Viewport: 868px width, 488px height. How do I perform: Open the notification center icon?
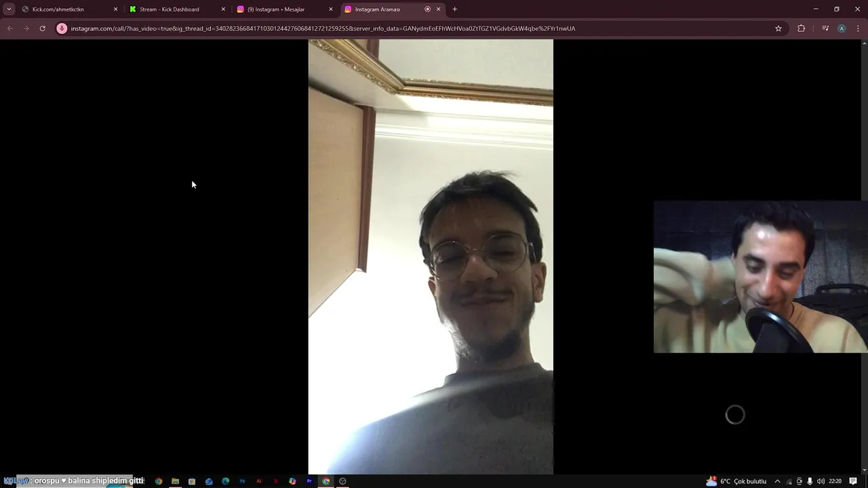853,481
